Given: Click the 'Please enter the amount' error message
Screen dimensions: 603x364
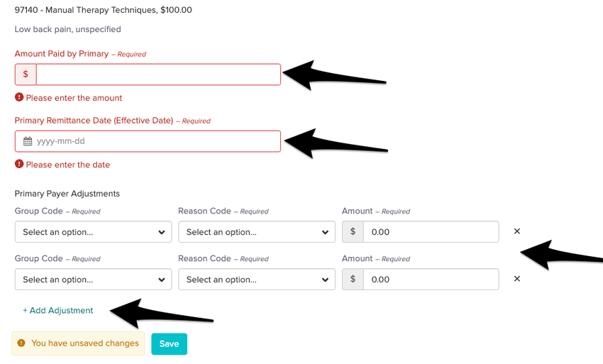Looking at the screenshot, I should click(x=74, y=98).
